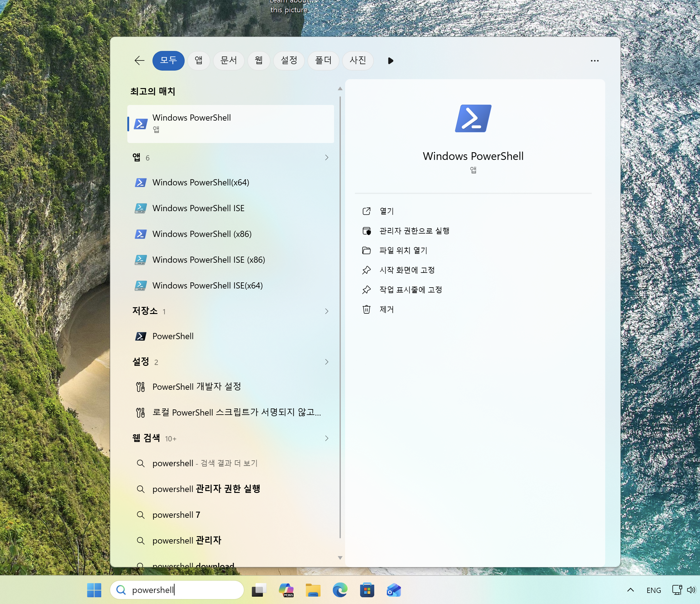This screenshot has height=604, width=700.
Task: Select the 모두 filter tab
Action: tap(168, 60)
